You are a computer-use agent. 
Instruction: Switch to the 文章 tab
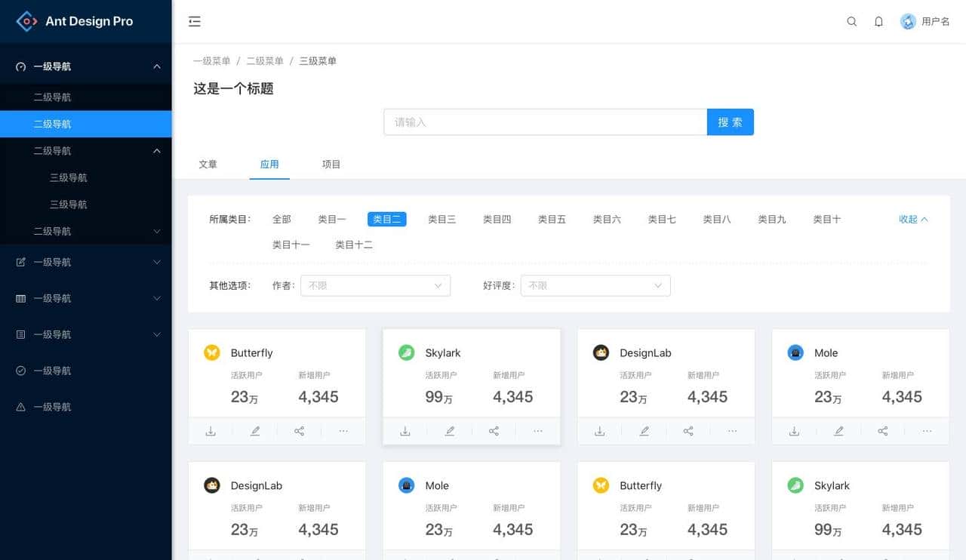tap(208, 164)
